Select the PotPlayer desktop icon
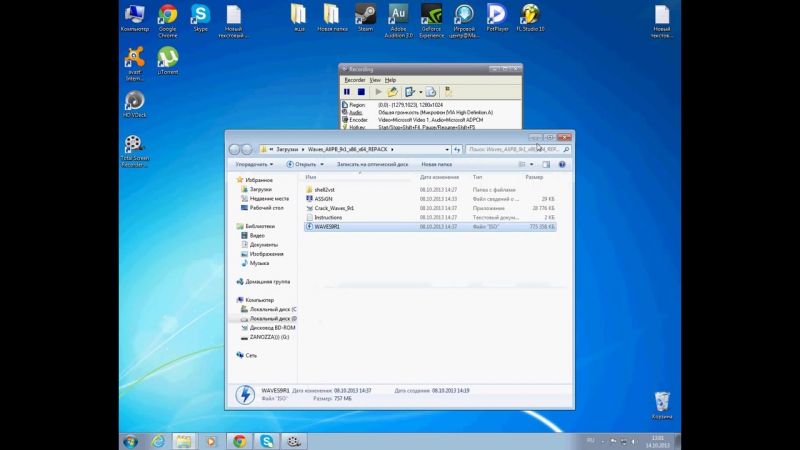Viewport: 800px width, 450px height. pyautogui.click(x=497, y=18)
